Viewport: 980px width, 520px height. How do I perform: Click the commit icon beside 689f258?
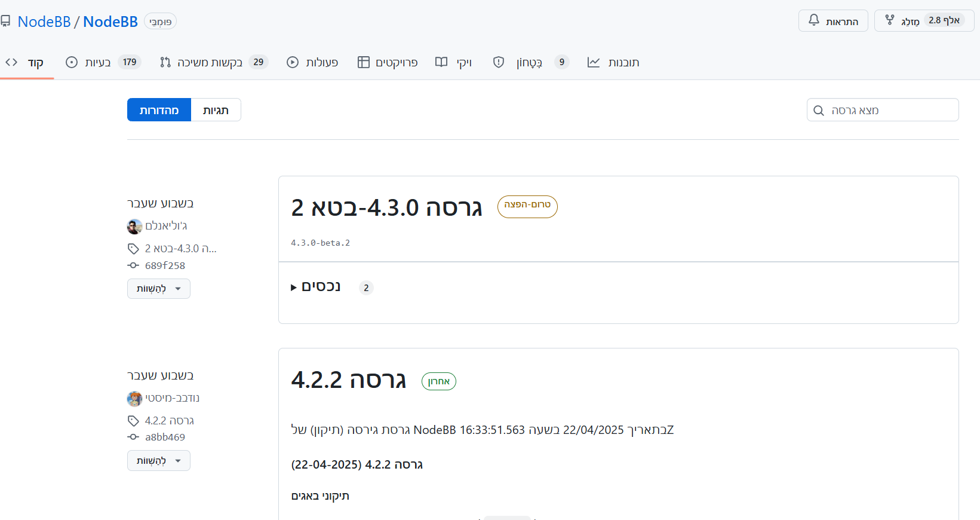click(x=133, y=265)
